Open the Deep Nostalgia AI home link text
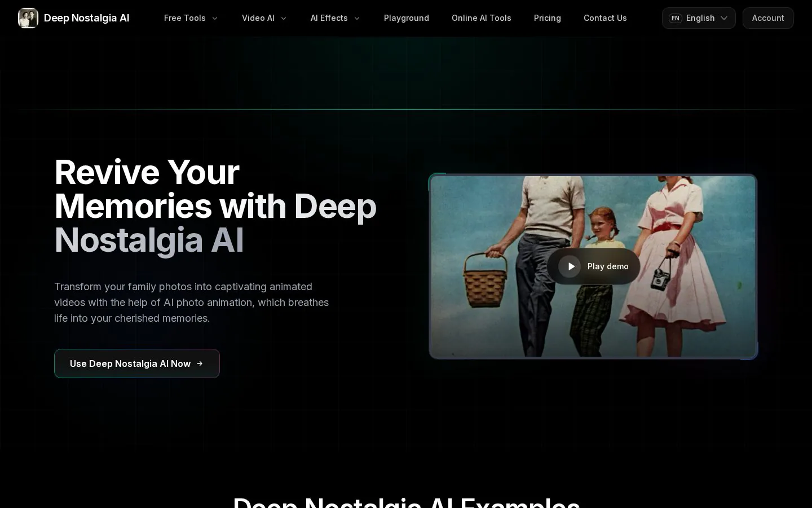 pos(86,18)
